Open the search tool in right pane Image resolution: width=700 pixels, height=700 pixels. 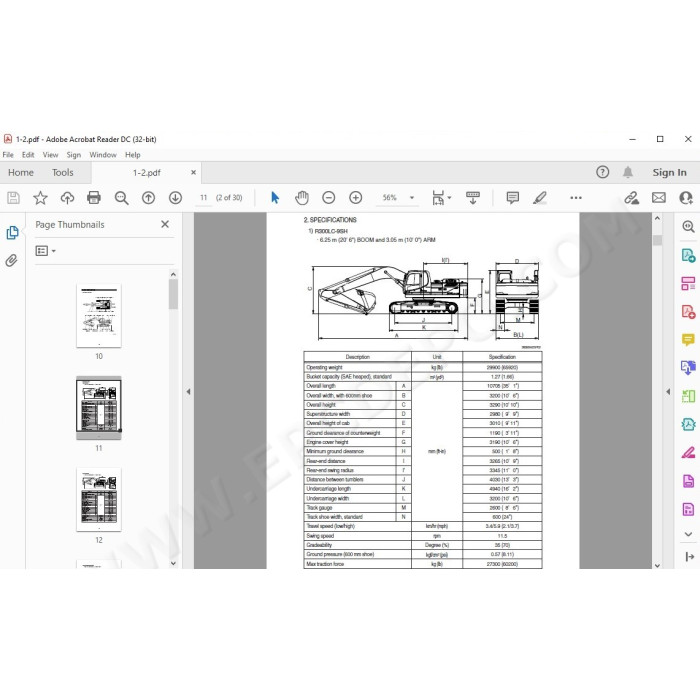click(688, 227)
